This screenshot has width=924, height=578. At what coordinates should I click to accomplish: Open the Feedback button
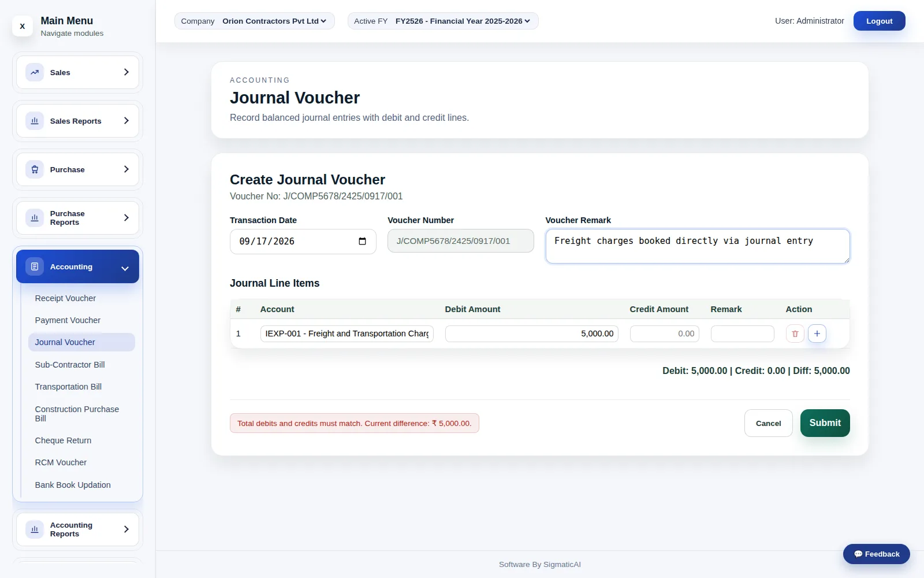(x=876, y=554)
